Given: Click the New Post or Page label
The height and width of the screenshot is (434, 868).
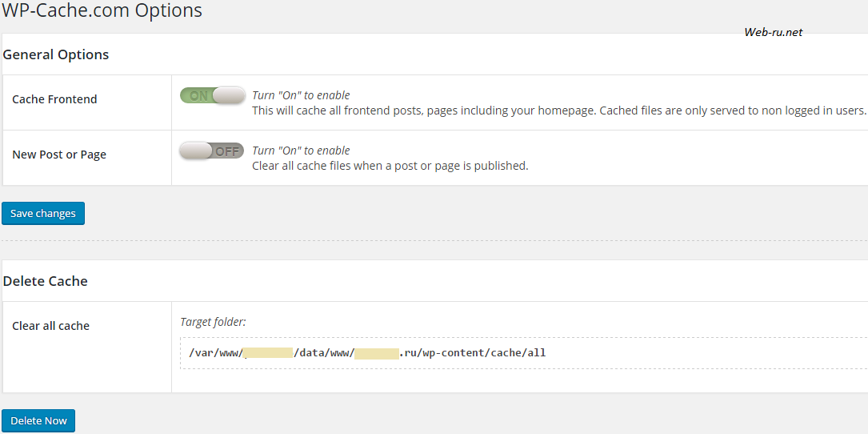Looking at the screenshot, I should (59, 155).
